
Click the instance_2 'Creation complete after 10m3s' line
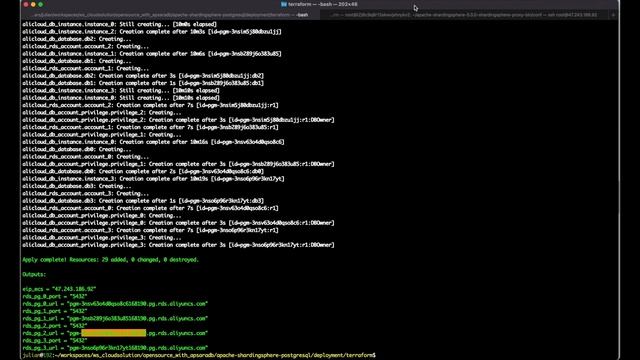pos(152,31)
